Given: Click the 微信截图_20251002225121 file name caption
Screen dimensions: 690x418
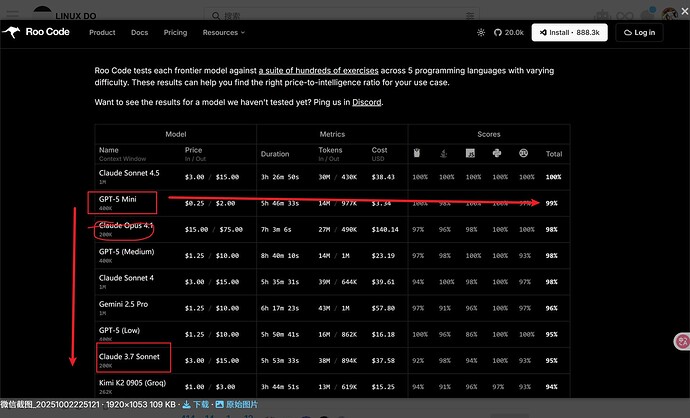Looking at the screenshot, I should [50, 404].
